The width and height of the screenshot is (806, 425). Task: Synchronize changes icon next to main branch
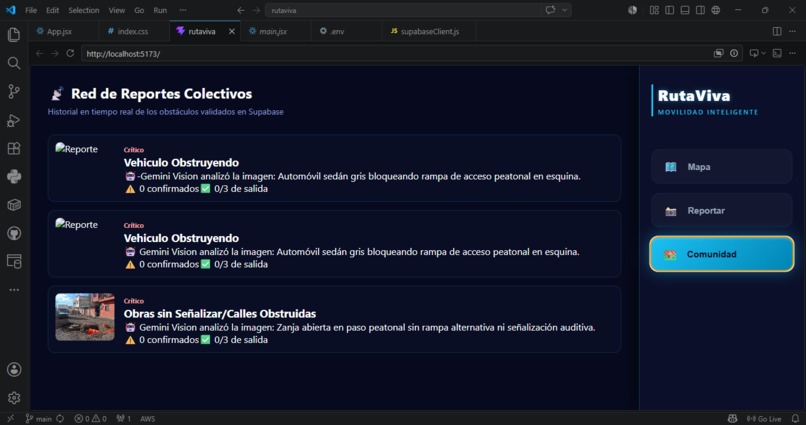pyautogui.click(x=60, y=419)
